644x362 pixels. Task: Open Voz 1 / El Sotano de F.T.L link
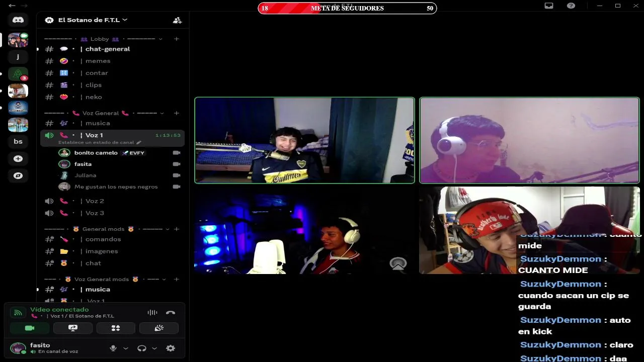pyautogui.click(x=82, y=316)
